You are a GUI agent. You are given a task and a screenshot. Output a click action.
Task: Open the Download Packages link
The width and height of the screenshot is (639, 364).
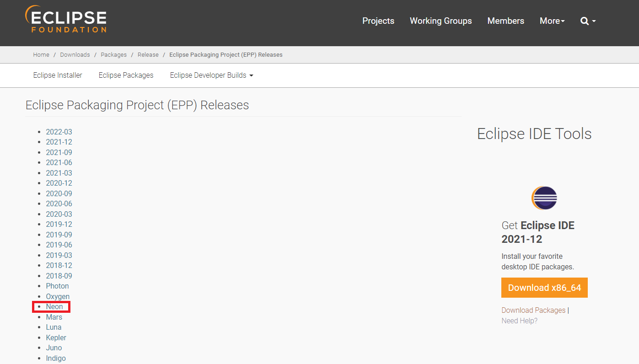(533, 310)
